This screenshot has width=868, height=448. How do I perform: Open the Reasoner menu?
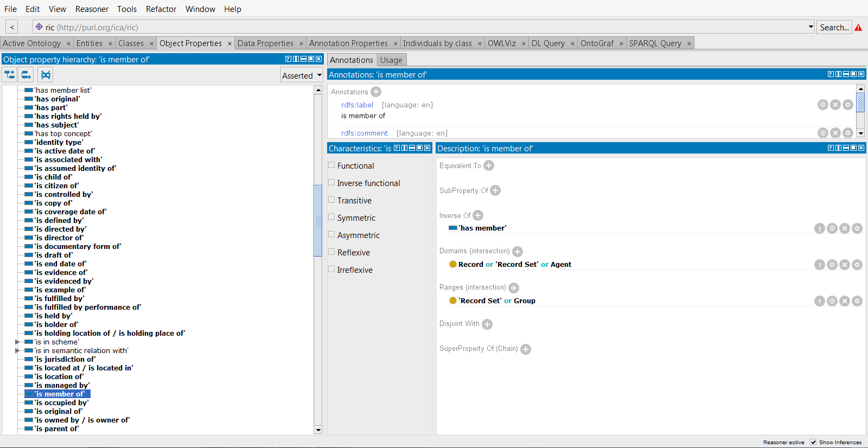[x=92, y=9]
